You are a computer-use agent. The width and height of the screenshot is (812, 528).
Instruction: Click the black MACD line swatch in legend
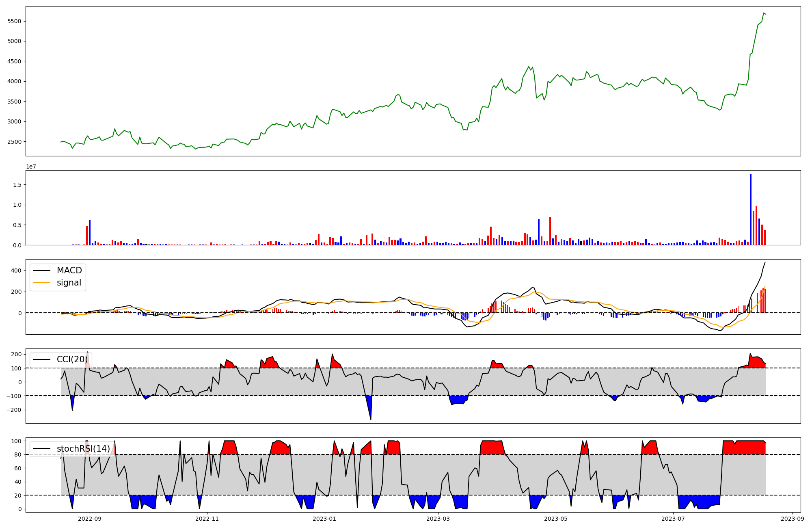41,271
